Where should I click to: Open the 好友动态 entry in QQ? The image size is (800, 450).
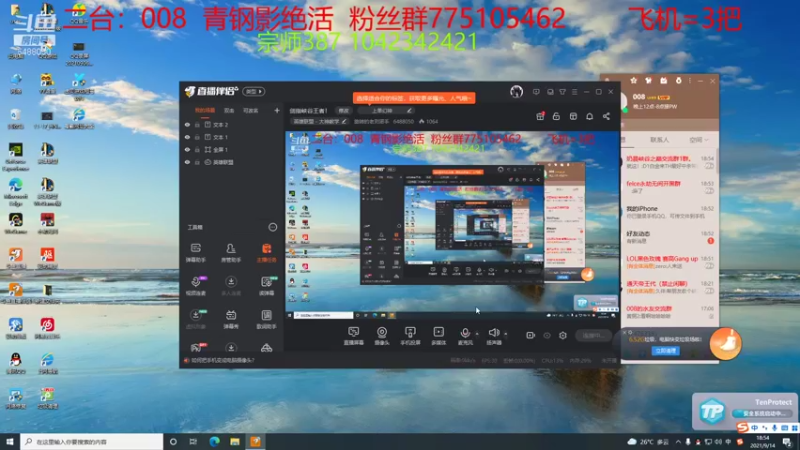point(668,237)
